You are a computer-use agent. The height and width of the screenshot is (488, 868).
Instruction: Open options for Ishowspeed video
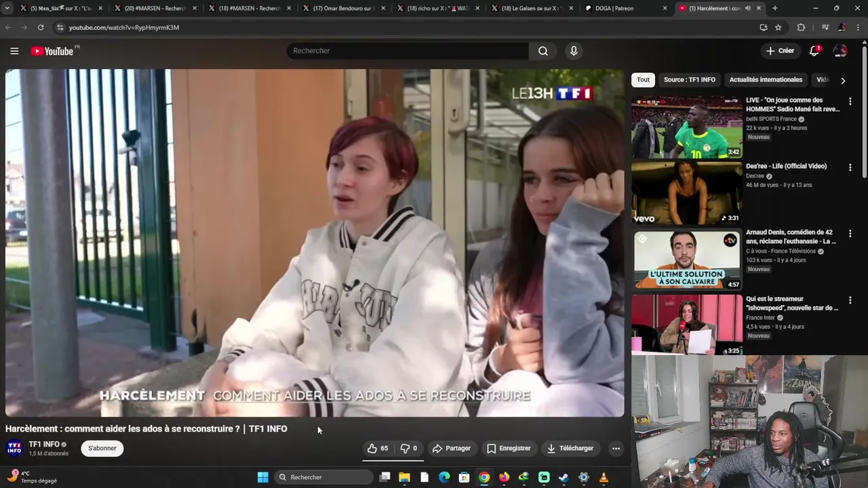[x=850, y=300]
